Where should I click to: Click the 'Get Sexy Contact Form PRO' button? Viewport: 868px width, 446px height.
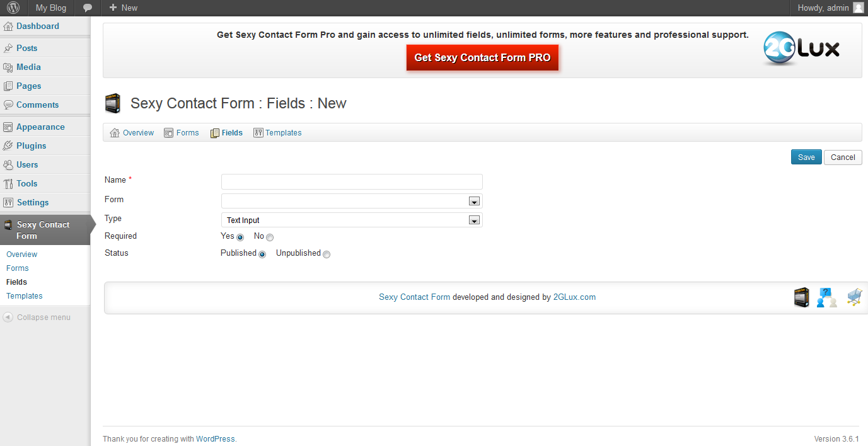(x=482, y=57)
